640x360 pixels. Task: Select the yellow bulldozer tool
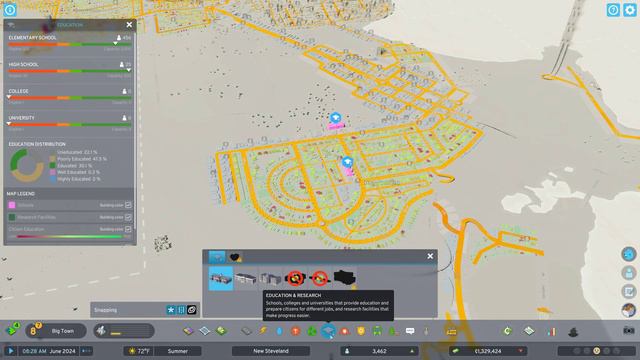[x=451, y=331]
